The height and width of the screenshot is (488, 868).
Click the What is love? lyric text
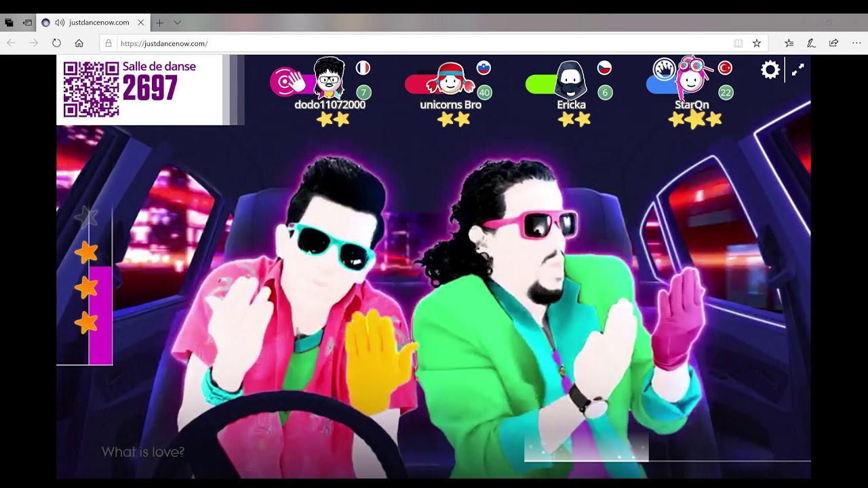tap(143, 452)
